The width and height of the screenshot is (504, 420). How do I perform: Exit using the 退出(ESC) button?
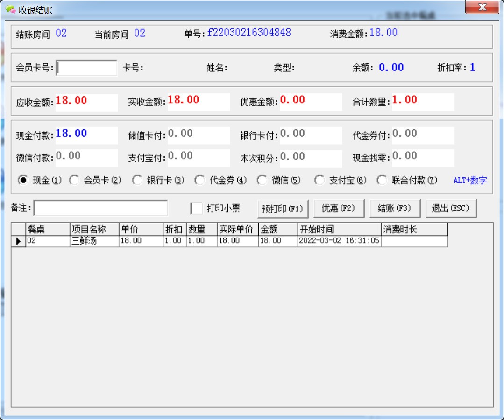click(450, 209)
